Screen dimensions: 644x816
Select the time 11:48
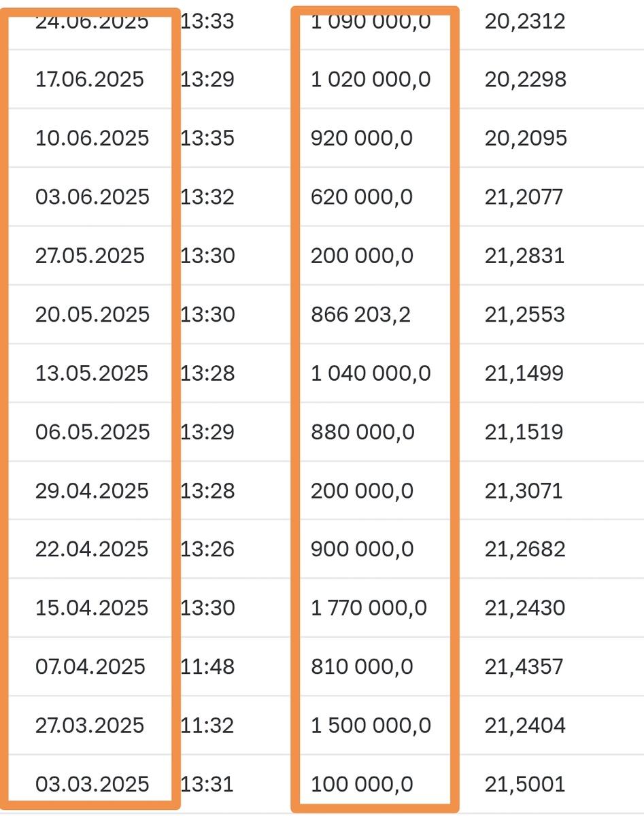click(x=208, y=666)
